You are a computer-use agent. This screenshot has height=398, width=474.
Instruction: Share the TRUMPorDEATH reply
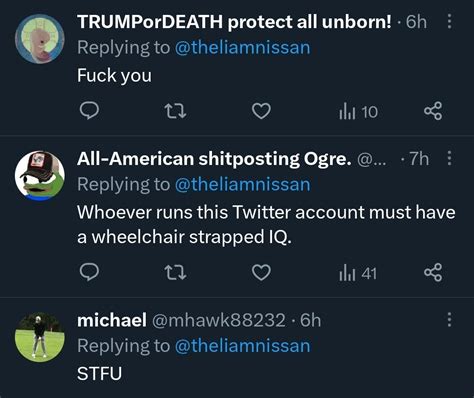[433, 111]
